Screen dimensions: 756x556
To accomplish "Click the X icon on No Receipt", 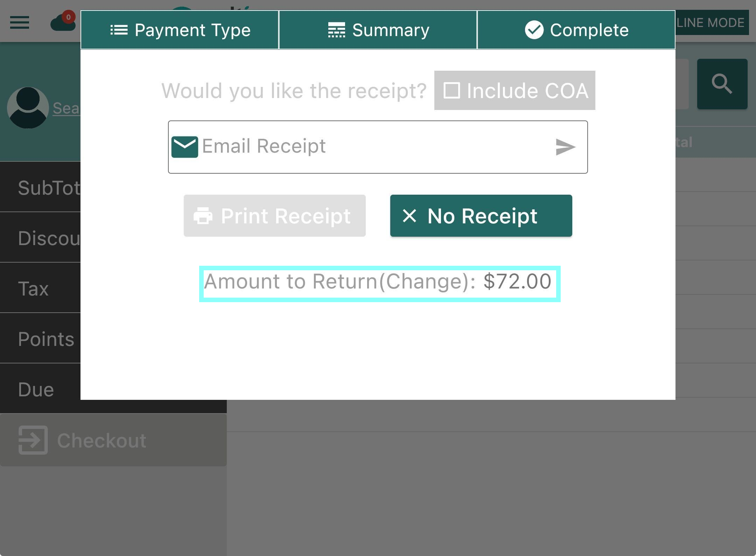I will pyautogui.click(x=409, y=216).
